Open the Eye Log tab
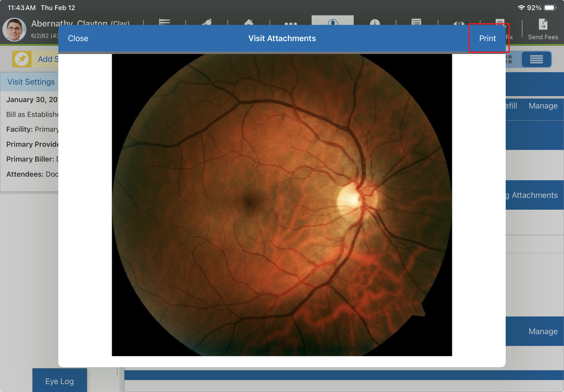This screenshot has width=564, height=392. (60, 381)
